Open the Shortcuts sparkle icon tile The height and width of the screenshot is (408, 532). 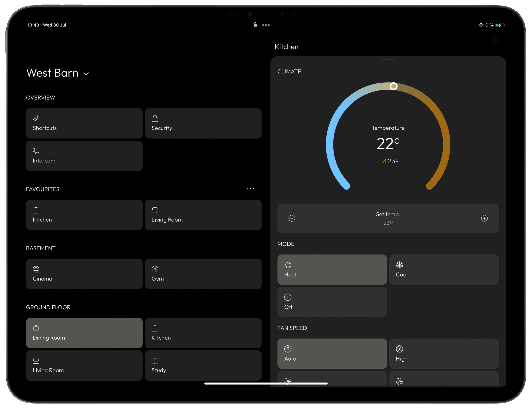(36, 119)
